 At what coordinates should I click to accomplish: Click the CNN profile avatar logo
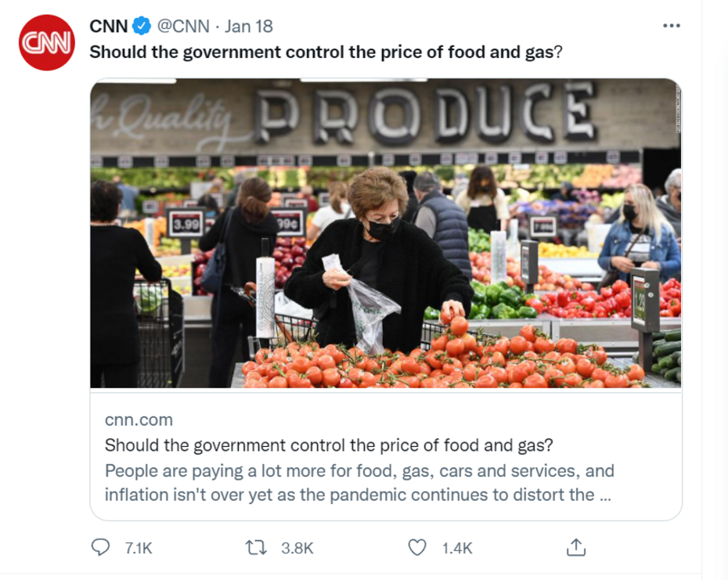[x=47, y=43]
